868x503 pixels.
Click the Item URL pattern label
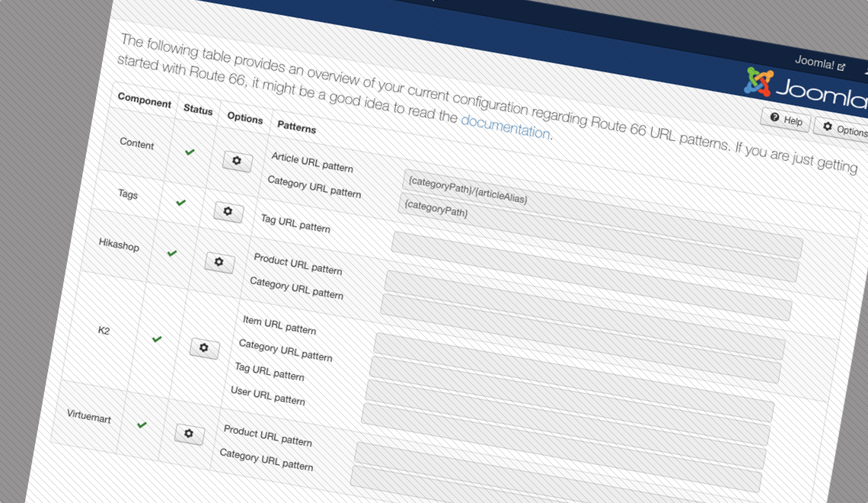(279, 325)
